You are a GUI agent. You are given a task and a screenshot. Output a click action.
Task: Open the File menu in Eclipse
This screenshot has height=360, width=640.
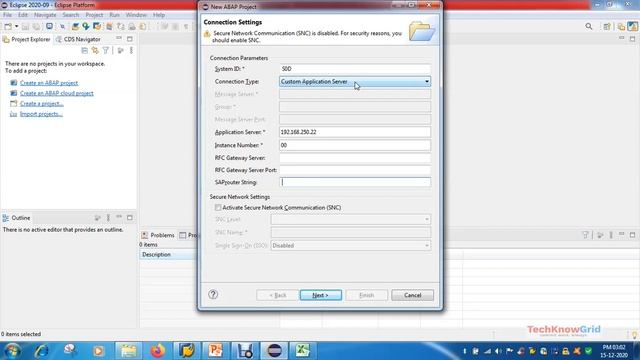(x=7, y=15)
